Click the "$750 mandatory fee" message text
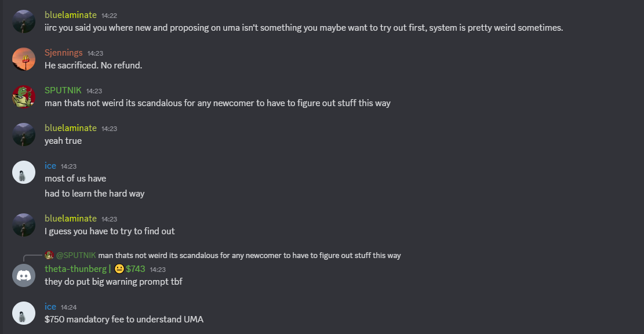 point(124,320)
